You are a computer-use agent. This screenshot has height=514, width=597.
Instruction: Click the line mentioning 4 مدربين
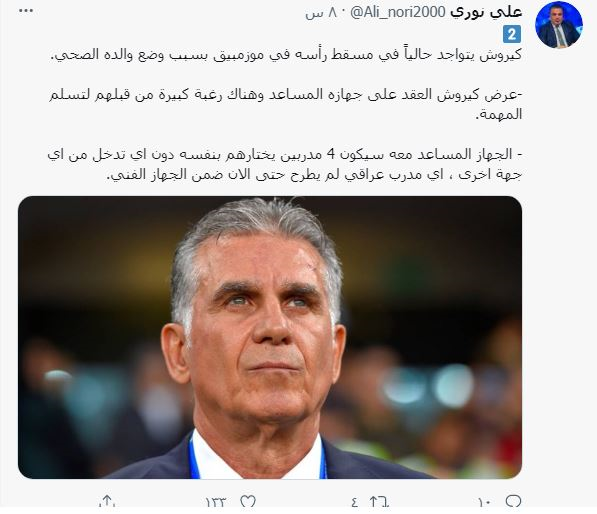[x=285, y=155]
